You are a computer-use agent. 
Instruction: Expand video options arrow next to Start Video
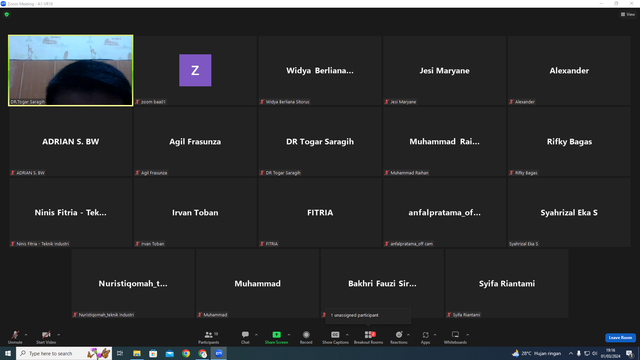pos(58,335)
